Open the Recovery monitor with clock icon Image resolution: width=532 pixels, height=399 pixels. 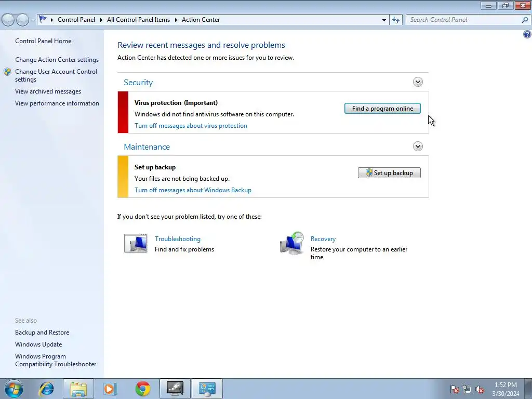292,243
